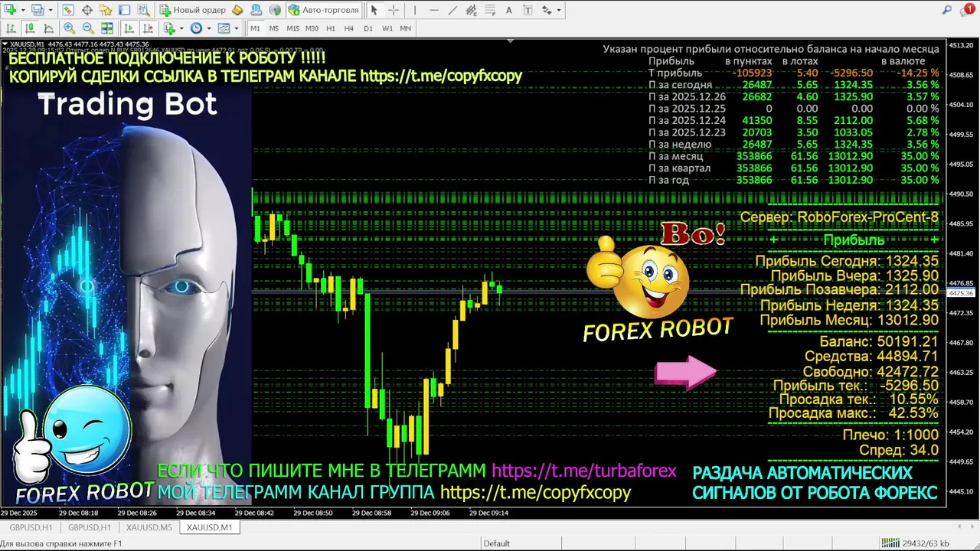Switch to the XAUUSD,M1 chart tab
Screen dimensions: 980x551
209,527
